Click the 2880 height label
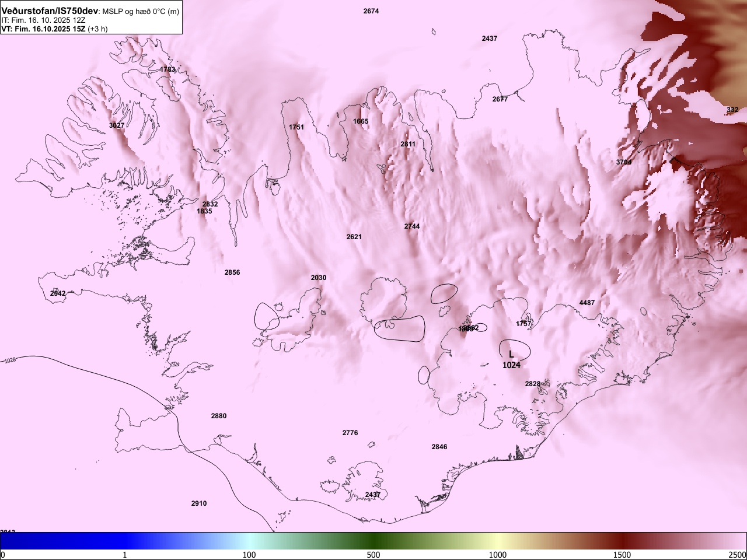 coord(219,416)
